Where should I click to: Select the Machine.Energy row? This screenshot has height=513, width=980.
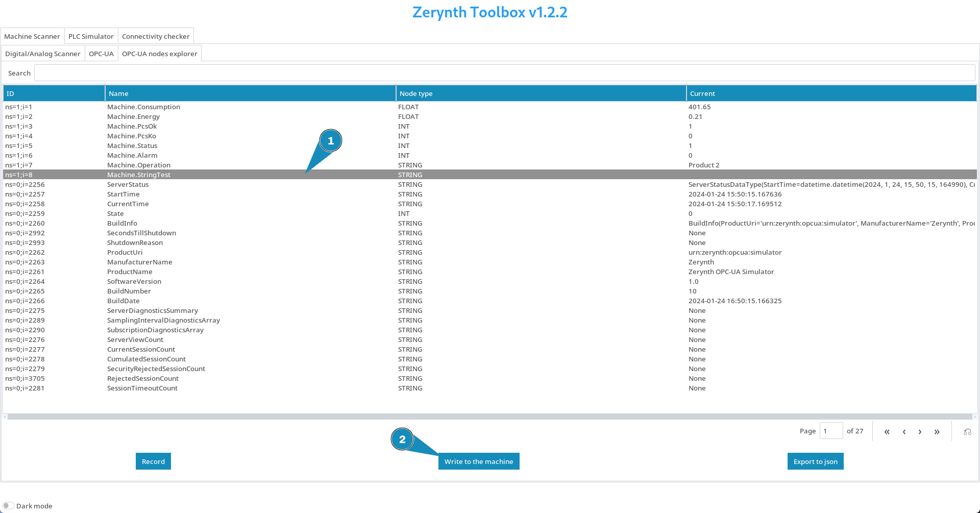coord(490,116)
